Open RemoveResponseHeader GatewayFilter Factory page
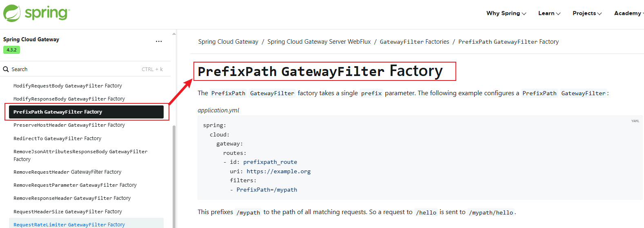 click(x=72, y=198)
